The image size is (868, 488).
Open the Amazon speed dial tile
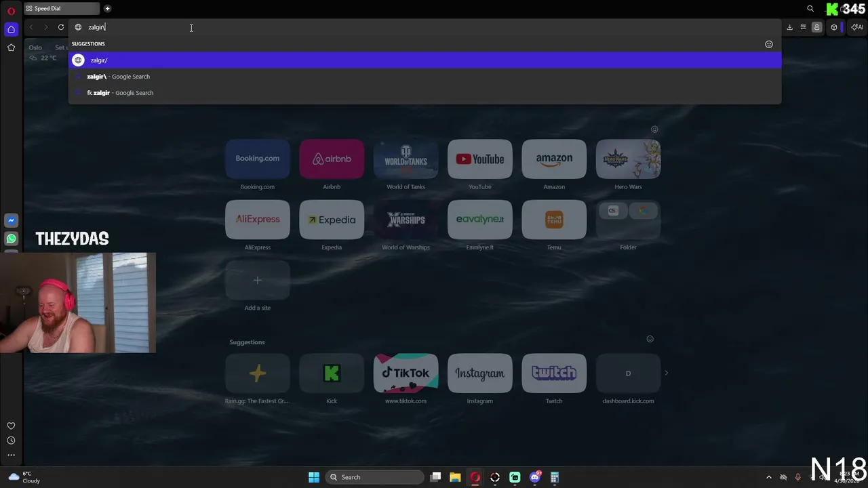554,159
